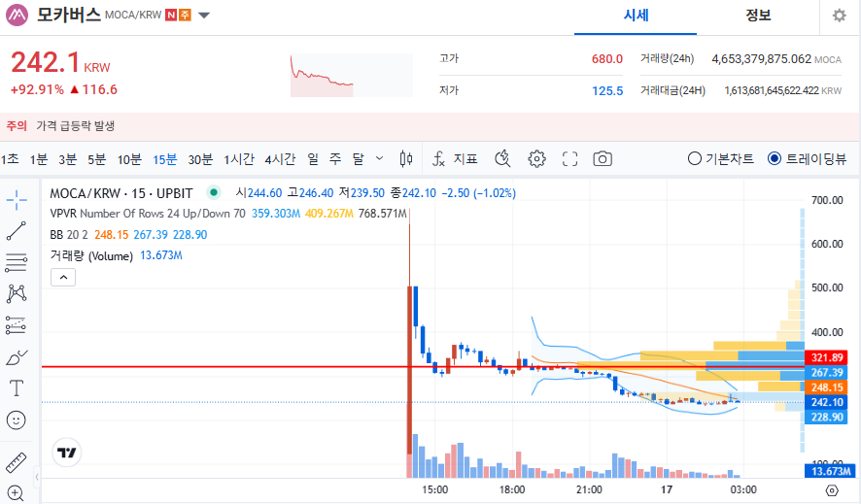
Task: Collapse the indicator legend with chevron button
Action: pos(63,278)
